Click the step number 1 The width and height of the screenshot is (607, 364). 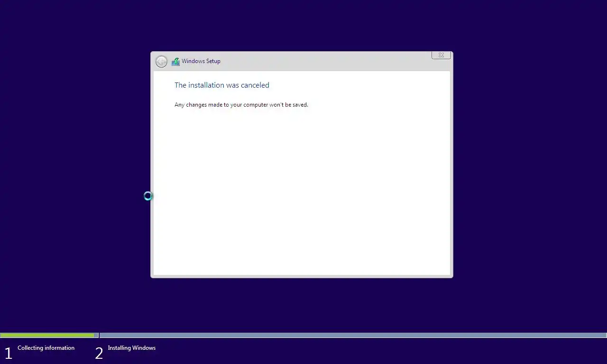pyautogui.click(x=8, y=353)
